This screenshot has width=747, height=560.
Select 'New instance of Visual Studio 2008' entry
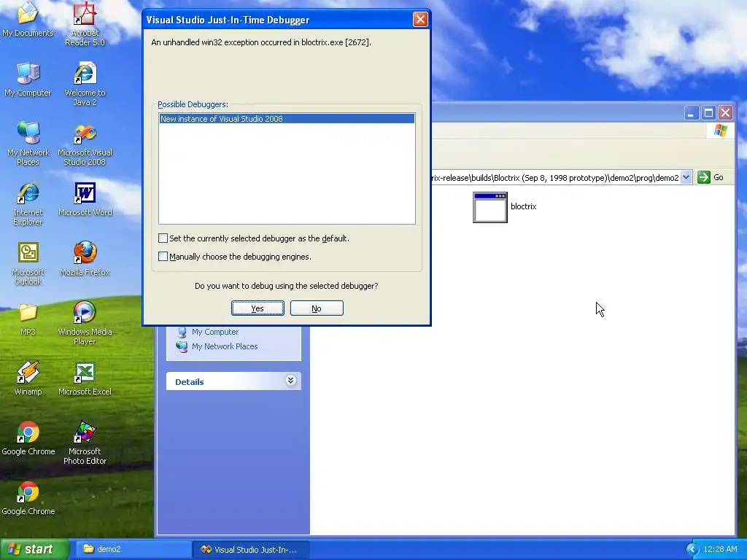click(x=287, y=119)
